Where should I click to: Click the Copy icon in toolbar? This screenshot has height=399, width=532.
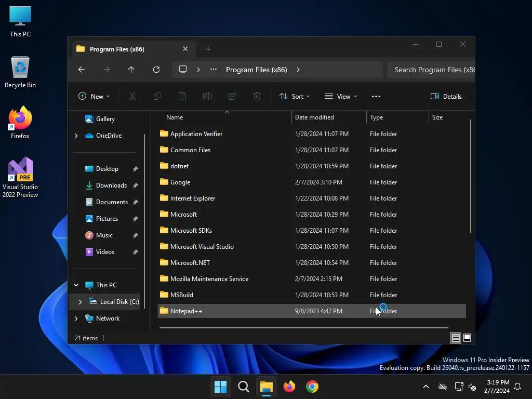157,96
